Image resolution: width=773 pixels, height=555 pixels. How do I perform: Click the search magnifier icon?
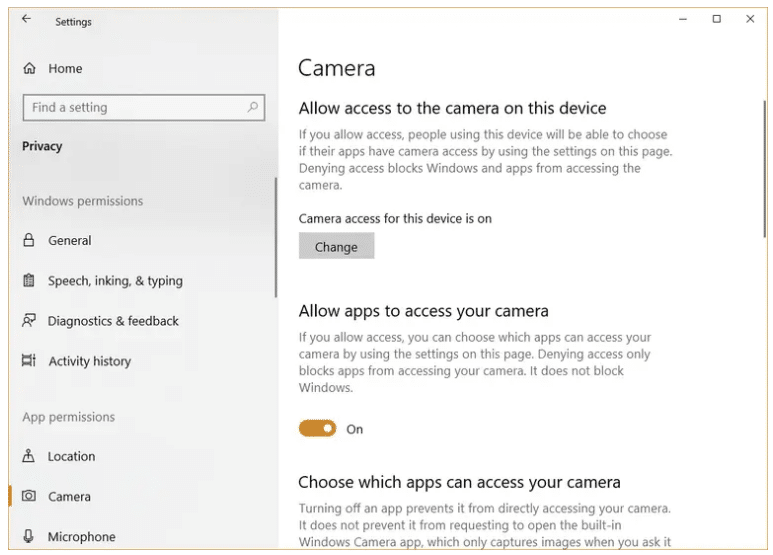pyautogui.click(x=252, y=107)
